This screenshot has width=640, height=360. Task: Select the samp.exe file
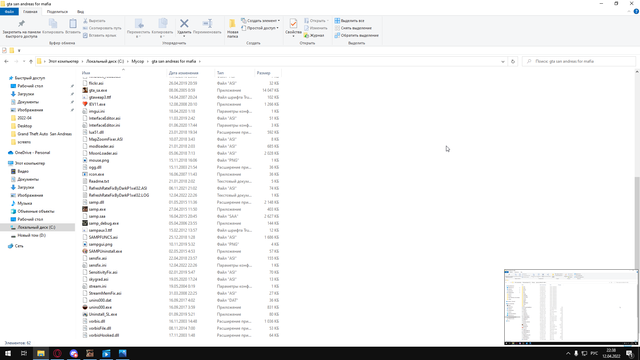click(x=97, y=209)
